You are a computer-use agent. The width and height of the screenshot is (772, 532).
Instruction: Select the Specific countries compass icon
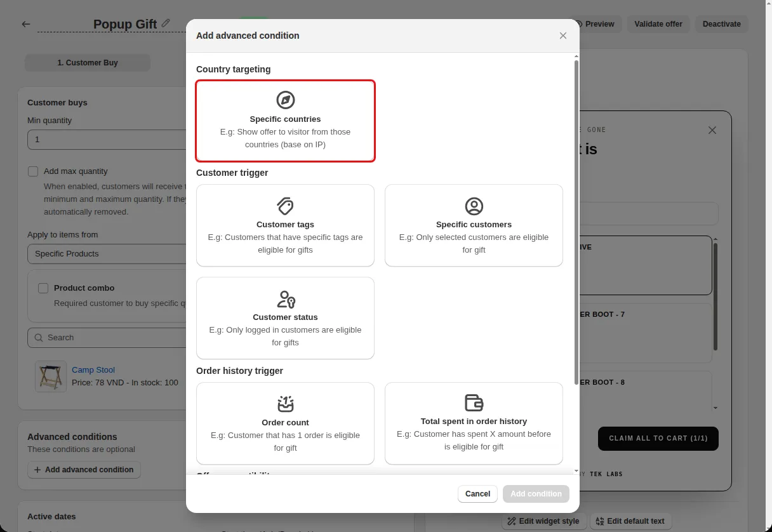click(285, 100)
